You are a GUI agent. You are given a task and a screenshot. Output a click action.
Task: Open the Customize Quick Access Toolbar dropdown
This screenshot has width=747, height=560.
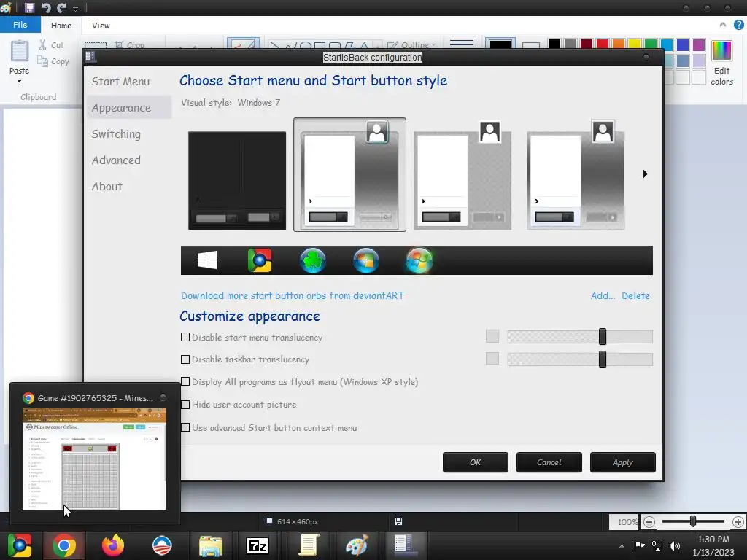(75, 9)
